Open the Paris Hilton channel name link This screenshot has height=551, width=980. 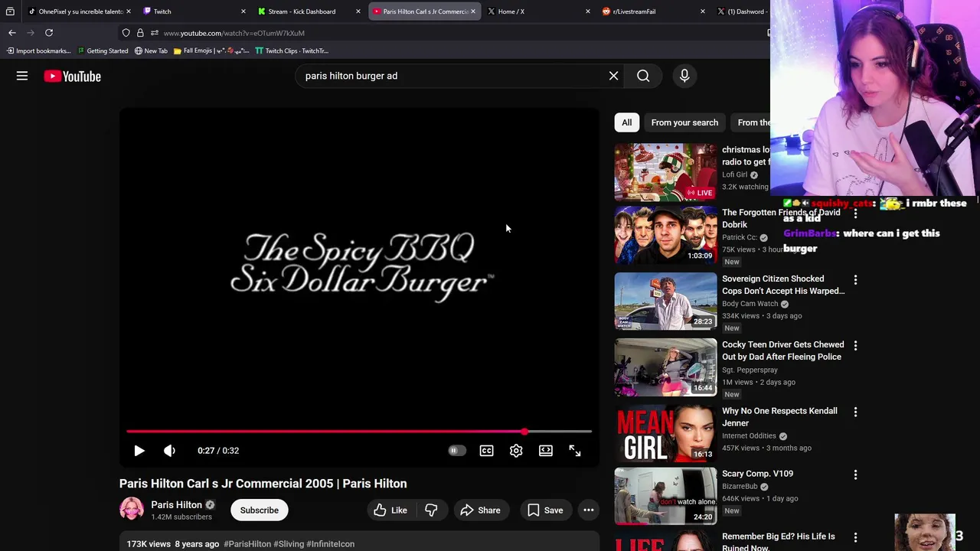(176, 505)
